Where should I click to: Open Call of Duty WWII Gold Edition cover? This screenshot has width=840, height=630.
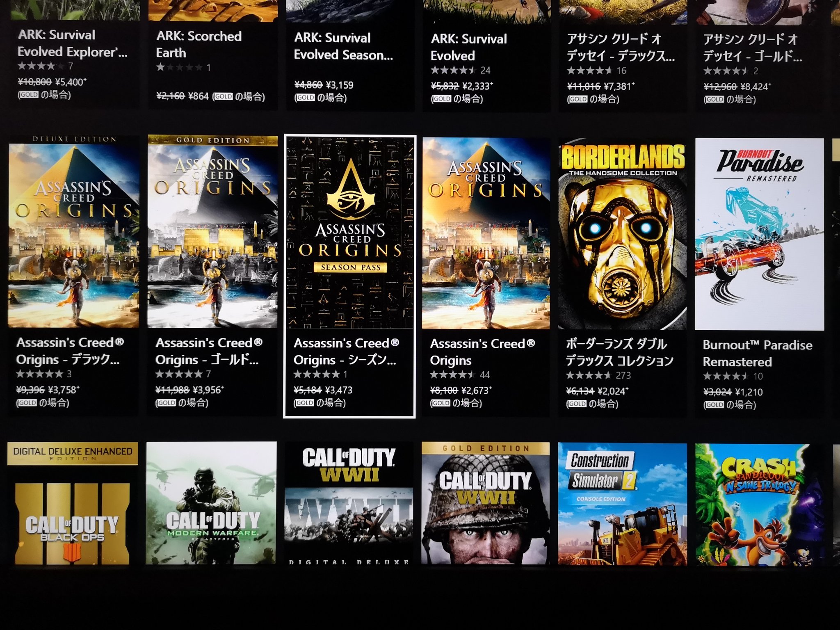pyautogui.click(x=486, y=504)
